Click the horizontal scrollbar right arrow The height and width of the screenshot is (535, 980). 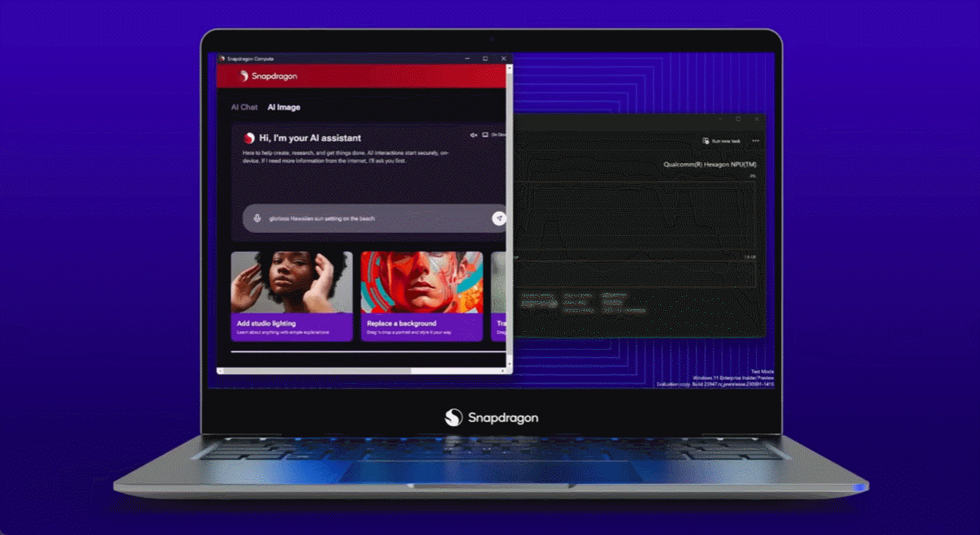(503, 371)
